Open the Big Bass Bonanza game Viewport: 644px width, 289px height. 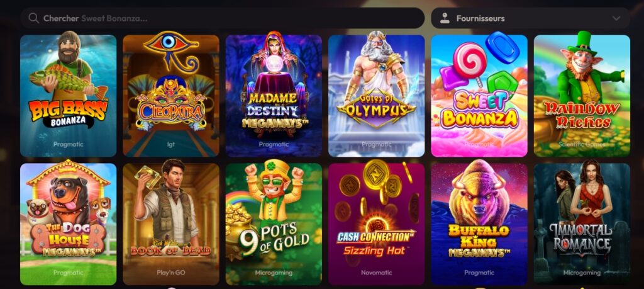click(x=68, y=96)
